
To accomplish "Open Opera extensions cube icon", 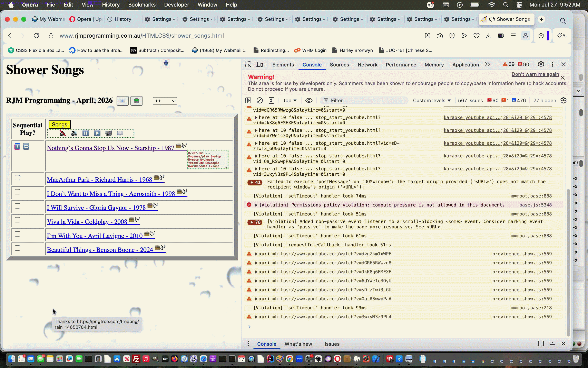I will pyautogui.click(x=541, y=36).
